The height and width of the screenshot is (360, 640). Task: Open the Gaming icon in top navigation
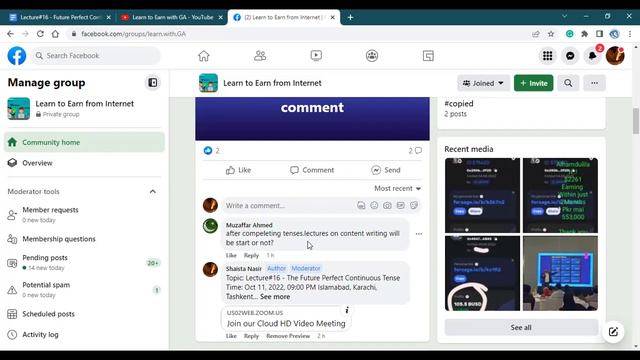(x=428, y=56)
